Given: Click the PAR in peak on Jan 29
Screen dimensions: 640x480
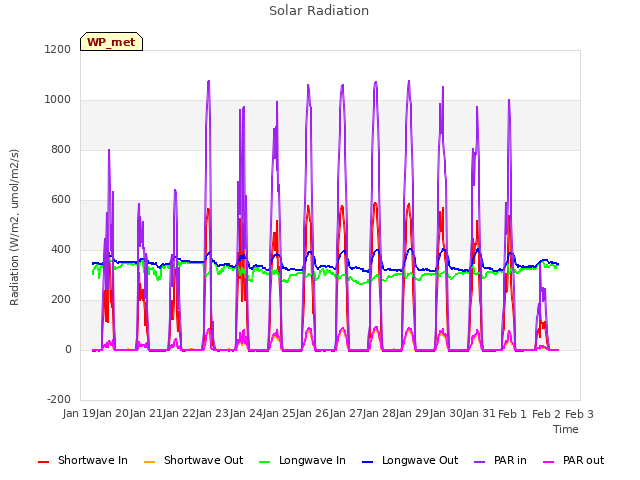Looking at the screenshot, I should click(x=409, y=81).
